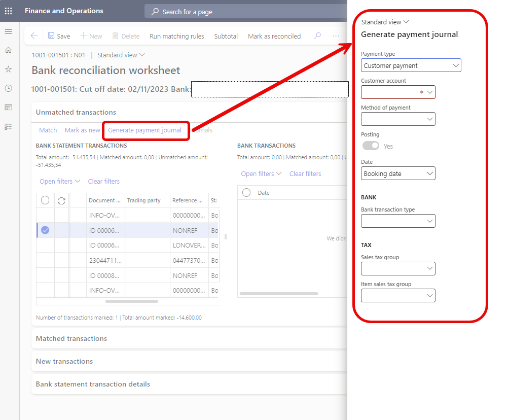Disable the Posting toggle
Screen dimensions: 508x420
371,146
